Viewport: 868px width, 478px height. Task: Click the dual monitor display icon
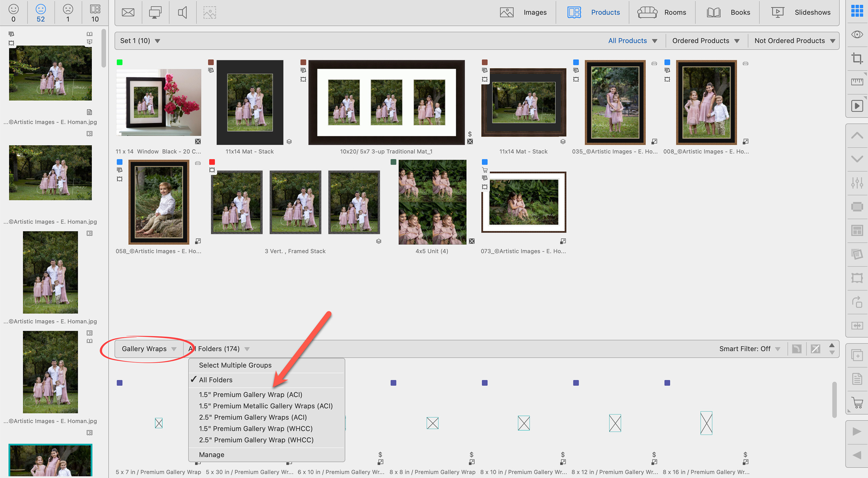point(155,12)
